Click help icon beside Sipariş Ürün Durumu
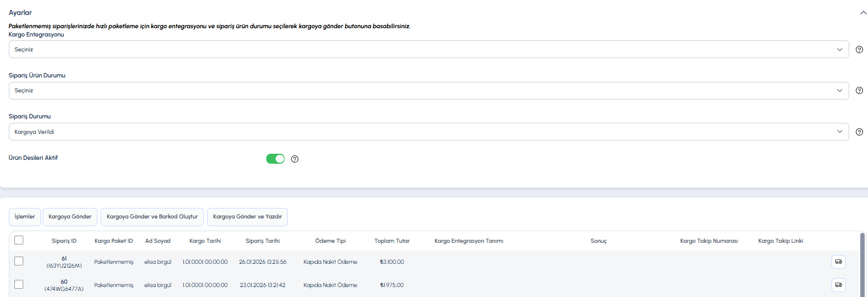The image size is (868, 297). pos(859,91)
